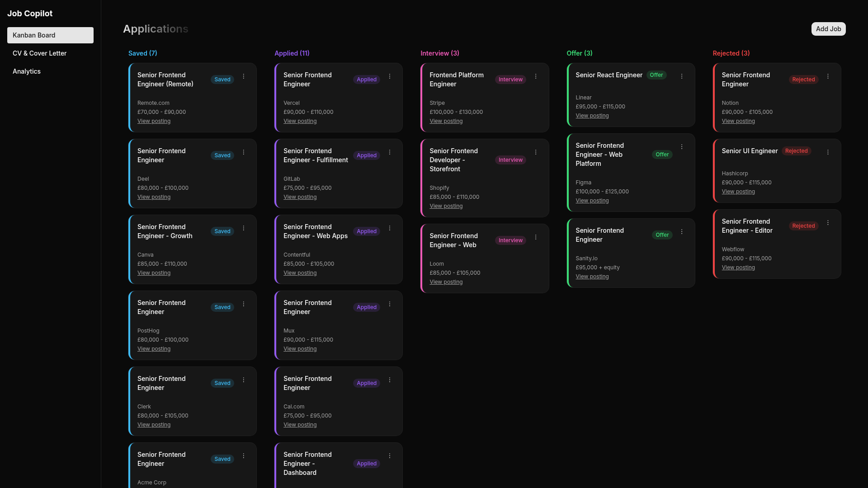View posting for Remote.com job

tap(154, 121)
